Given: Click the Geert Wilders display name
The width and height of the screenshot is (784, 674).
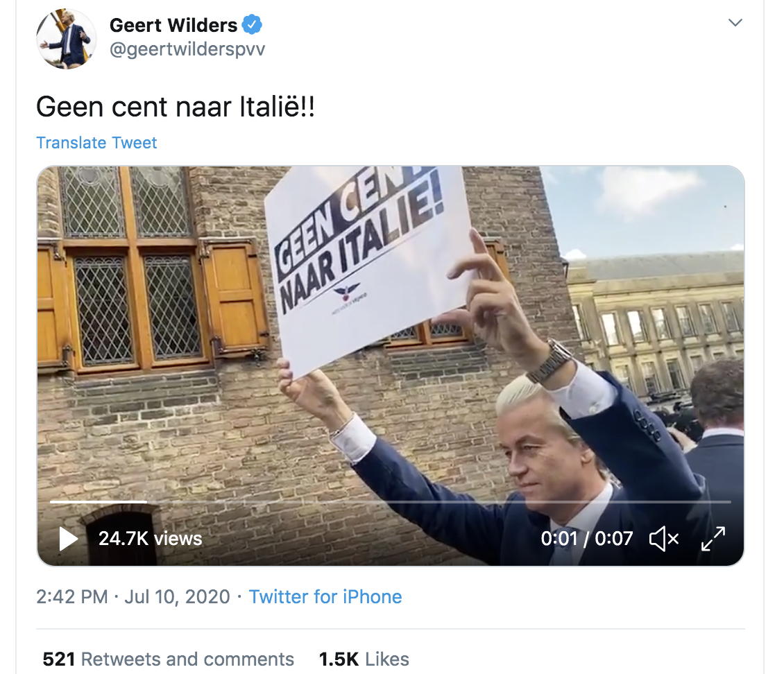Looking at the screenshot, I should tap(173, 25).
